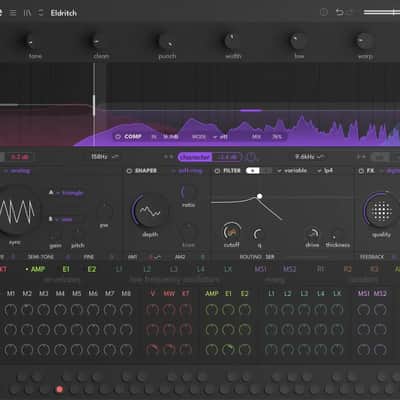The width and height of the screenshot is (400, 400).
Task: Open the lp4 filter slope dropdown
Action: 325,171
